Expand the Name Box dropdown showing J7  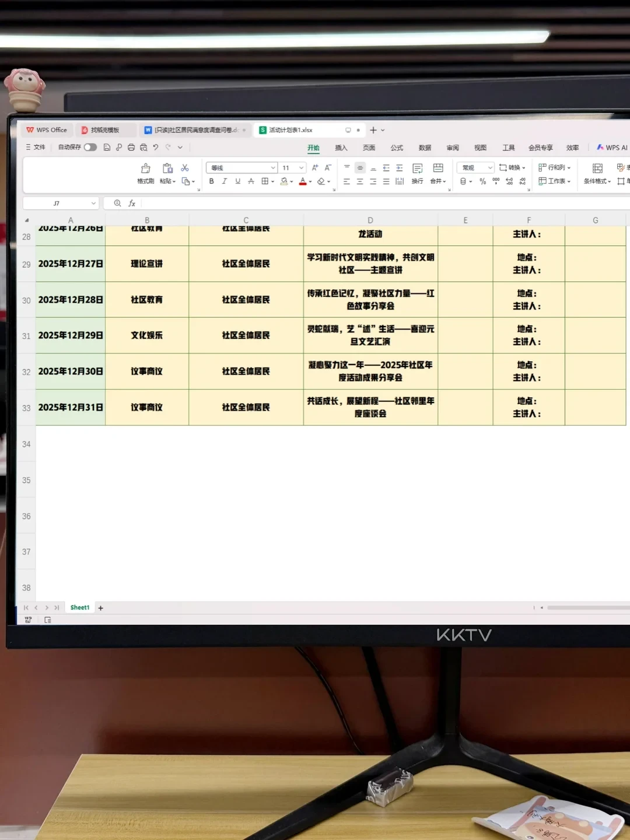[93, 203]
